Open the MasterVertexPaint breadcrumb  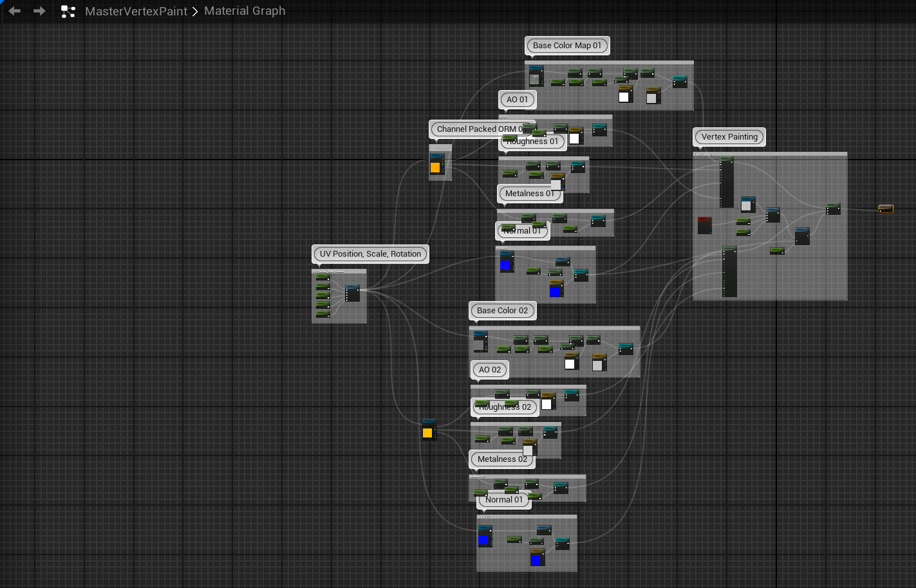(x=136, y=11)
